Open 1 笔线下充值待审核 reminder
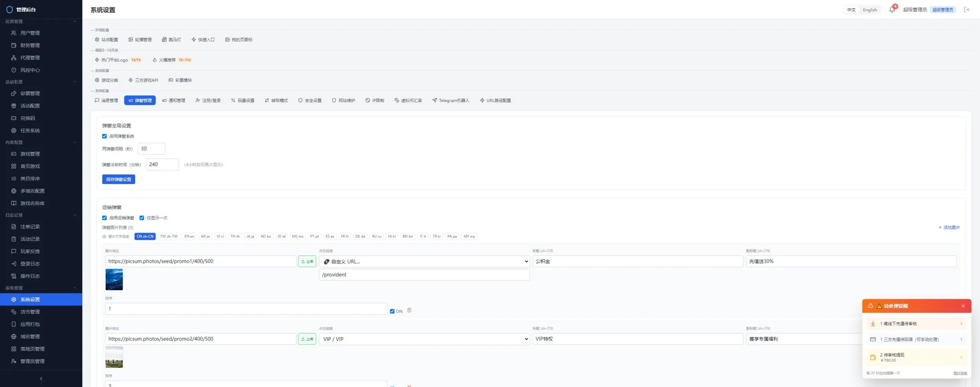This screenshot has height=387, width=980. click(x=916, y=324)
